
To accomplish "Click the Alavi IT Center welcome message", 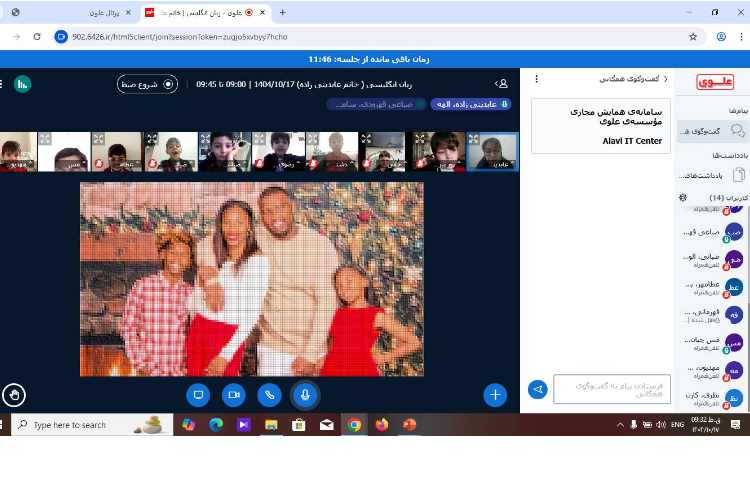I will pos(601,126).
